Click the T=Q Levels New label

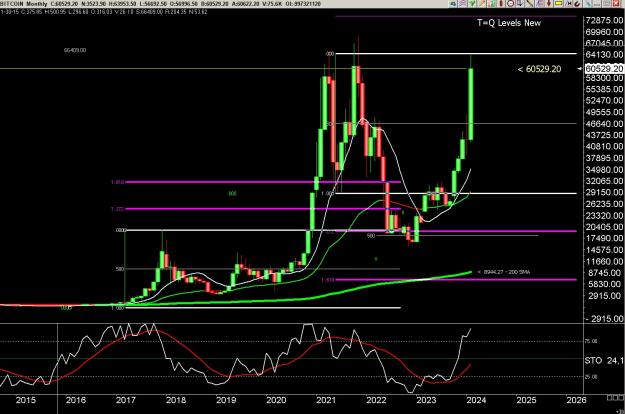509,23
